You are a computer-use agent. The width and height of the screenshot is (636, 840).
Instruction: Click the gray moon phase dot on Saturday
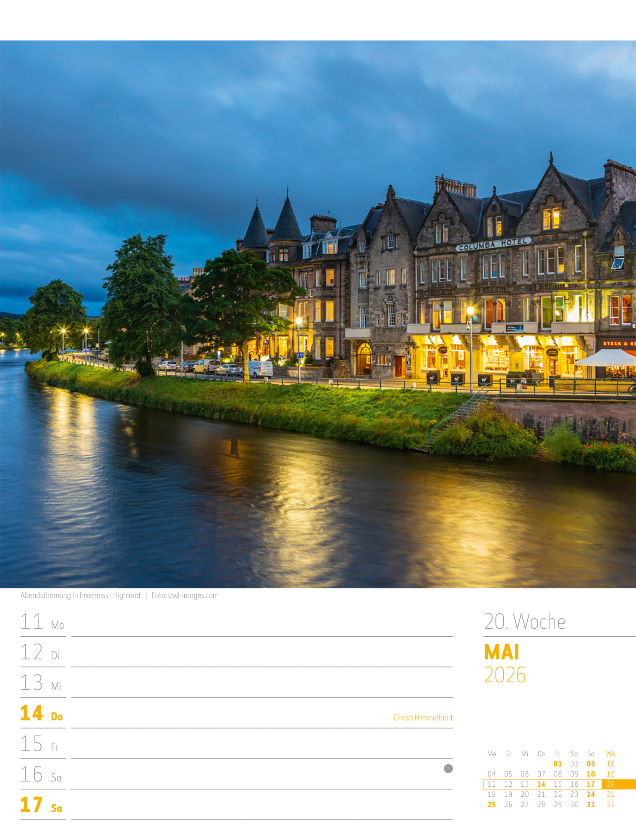tap(448, 768)
